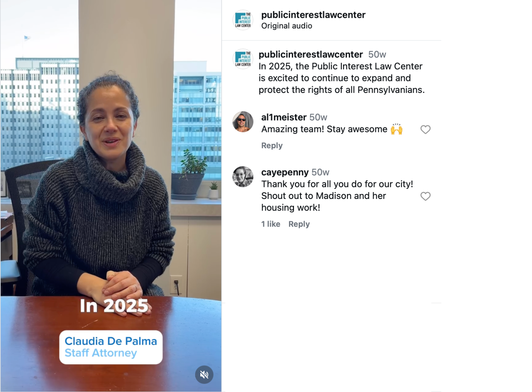Screen dimensions: 532x392
Task: View the 1 like on cayepenny's comment
Action: (271, 224)
